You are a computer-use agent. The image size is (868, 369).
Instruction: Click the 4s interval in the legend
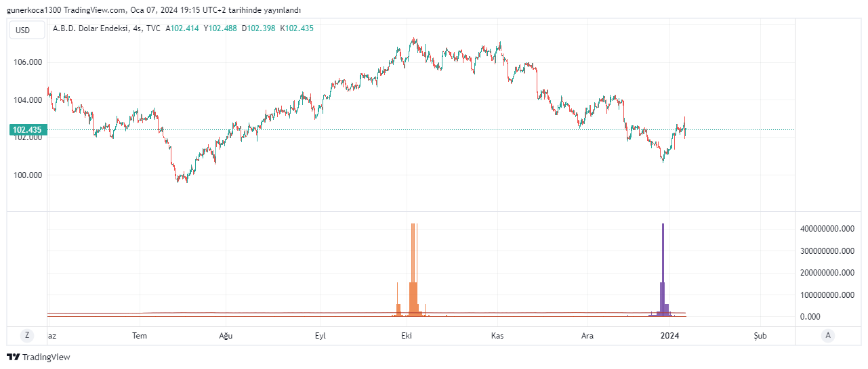[x=138, y=28]
